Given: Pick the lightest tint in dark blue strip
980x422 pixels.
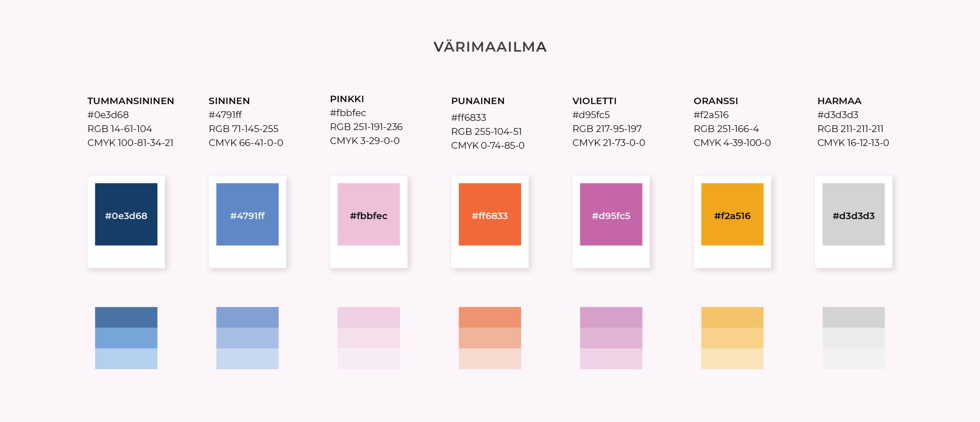Looking at the screenshot, I should click(126, 359).
